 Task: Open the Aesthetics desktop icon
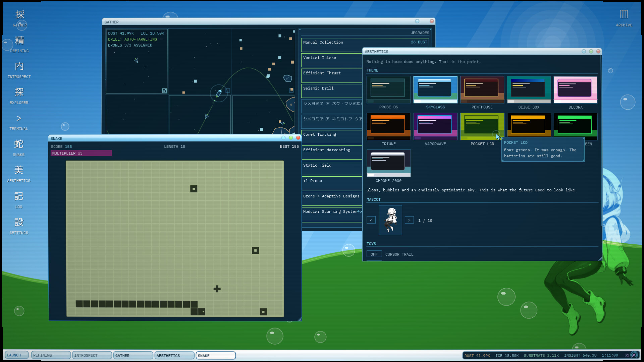(19, 174)
